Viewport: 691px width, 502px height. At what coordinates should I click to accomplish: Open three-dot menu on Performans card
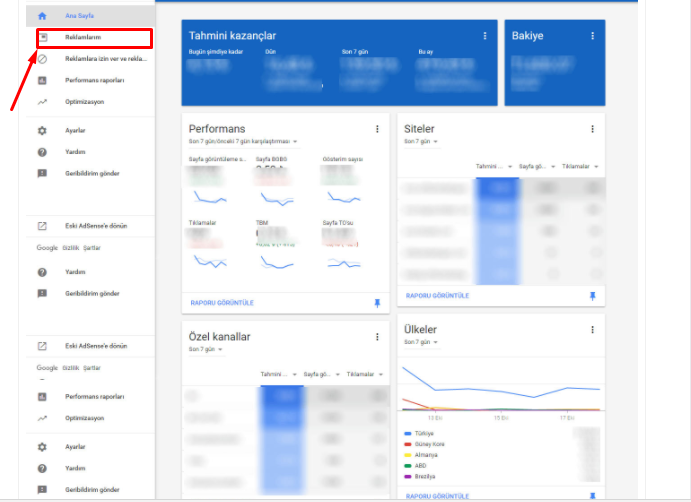coord(377,129)
